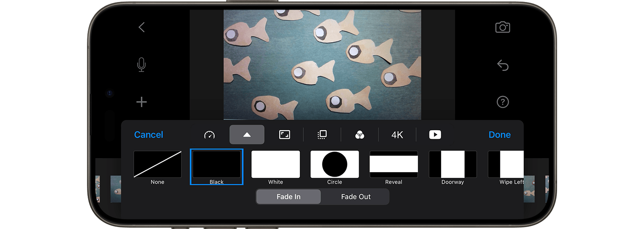The image size is (644, 229).
Task: Open the microphone audio recorder
Action: pyautogui.click(x=141, y=65)
